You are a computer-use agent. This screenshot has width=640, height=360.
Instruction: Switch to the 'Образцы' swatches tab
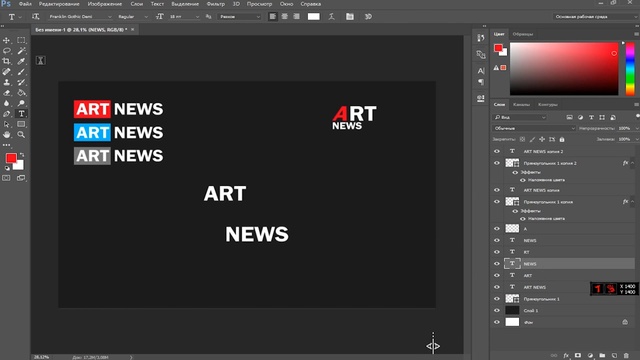(523, 34)
